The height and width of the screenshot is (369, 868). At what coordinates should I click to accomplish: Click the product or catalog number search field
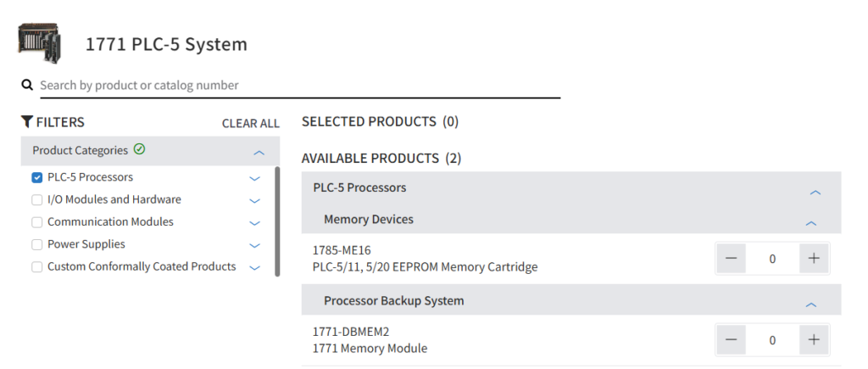click(x=297, y=85)
